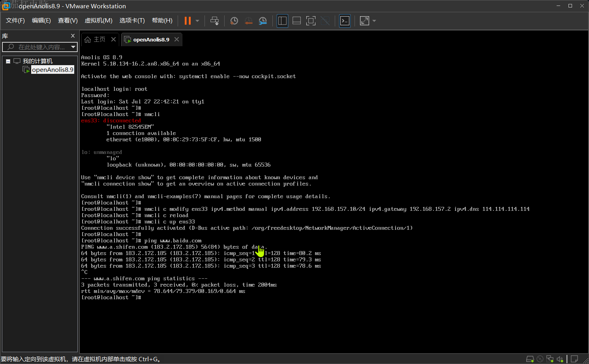Enter full screen mode
This screenshot has height=364, width=589.
[x=311, y=21]
